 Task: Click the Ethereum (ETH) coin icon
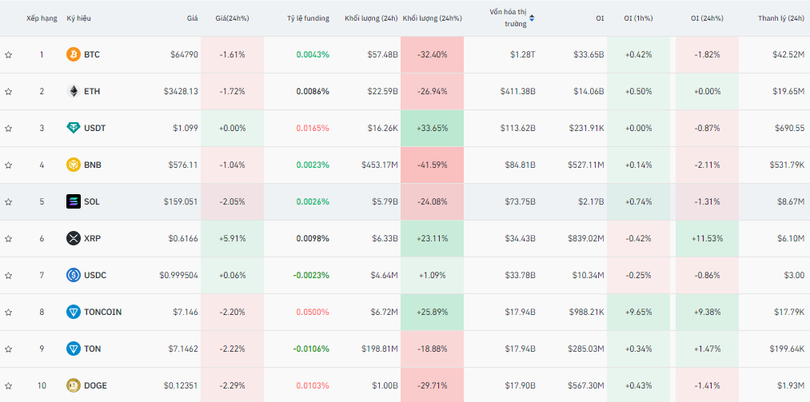tap(73, 91)
